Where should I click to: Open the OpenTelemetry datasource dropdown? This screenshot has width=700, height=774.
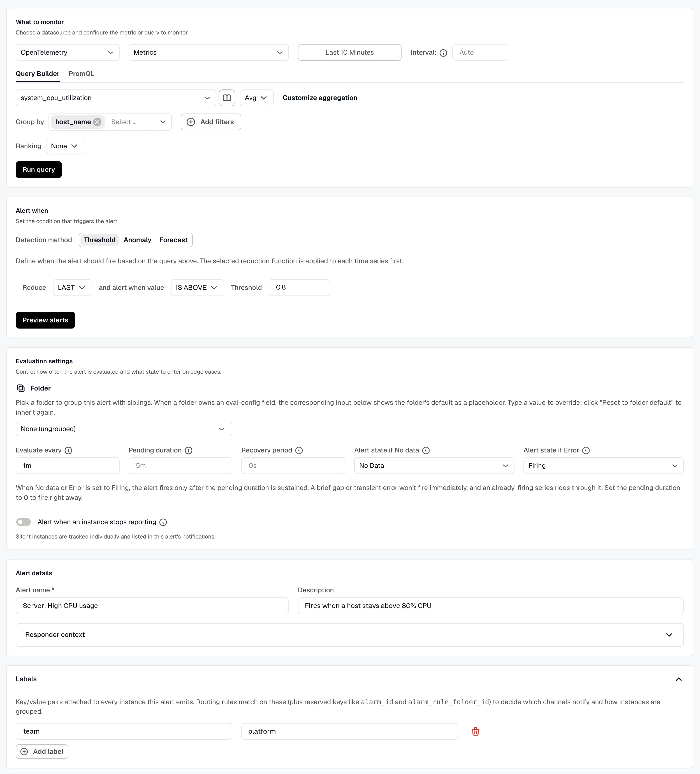tap(68, 53)
